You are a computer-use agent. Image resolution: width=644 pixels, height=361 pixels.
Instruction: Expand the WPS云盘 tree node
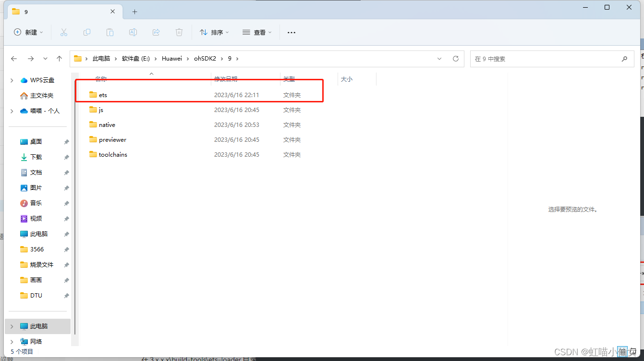(12, 80)
